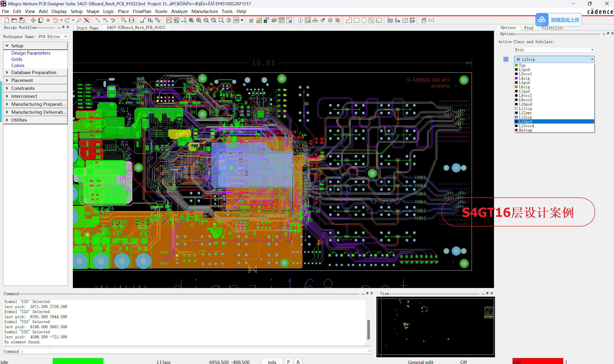614x364 pixels.
Task: Click the Show Element info icon
Action: 300,20
